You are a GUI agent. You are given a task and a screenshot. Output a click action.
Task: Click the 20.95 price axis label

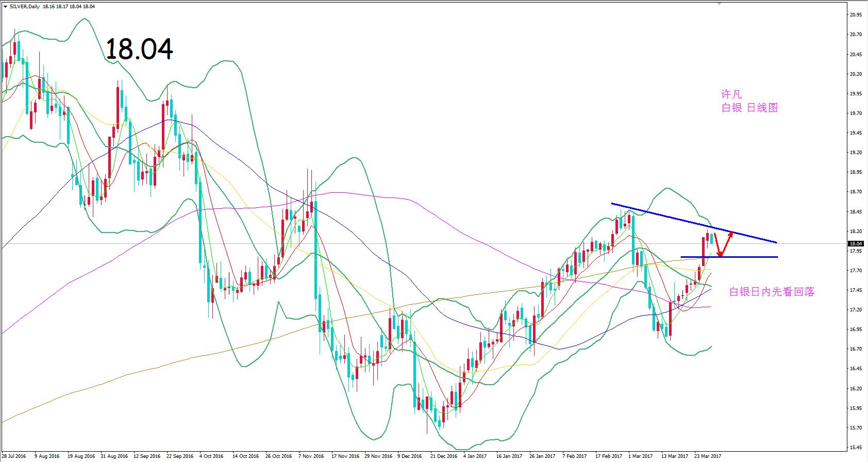tap(855, 15)
